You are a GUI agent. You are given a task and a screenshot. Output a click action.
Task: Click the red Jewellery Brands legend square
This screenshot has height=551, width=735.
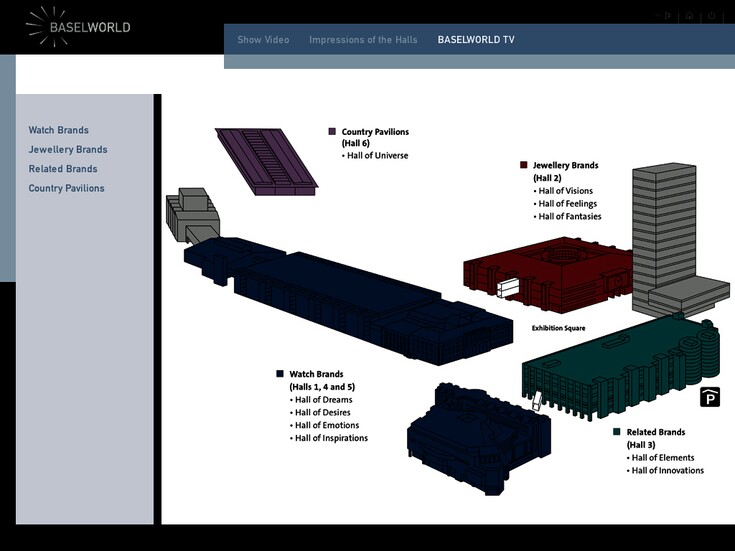pyautogui.click(x=523, y=165)
